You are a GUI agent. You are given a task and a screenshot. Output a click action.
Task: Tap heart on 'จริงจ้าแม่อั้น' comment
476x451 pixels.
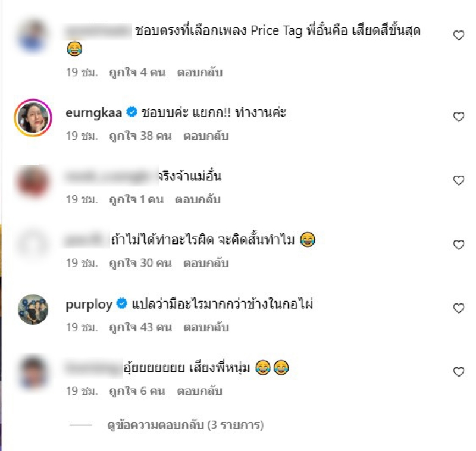458,180
